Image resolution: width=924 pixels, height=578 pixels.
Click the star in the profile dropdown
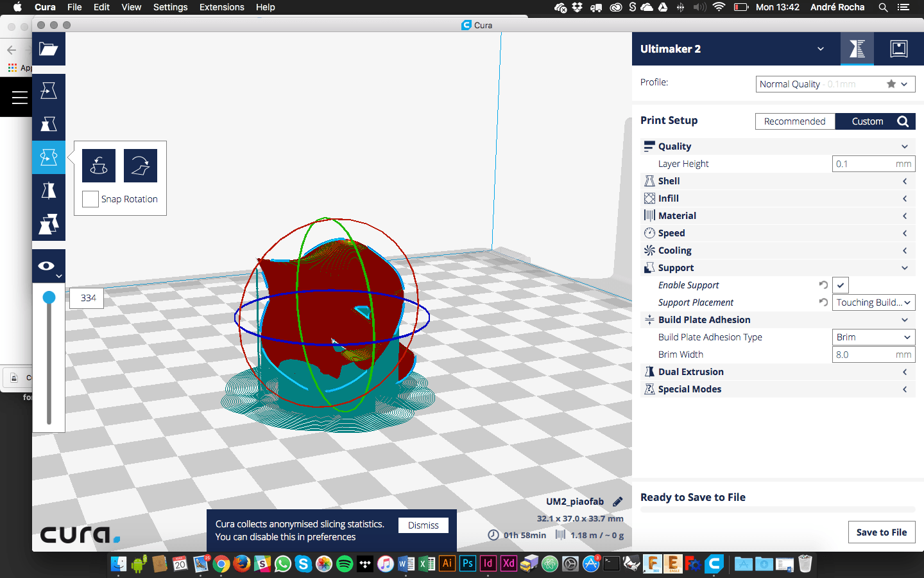[891, 84]
